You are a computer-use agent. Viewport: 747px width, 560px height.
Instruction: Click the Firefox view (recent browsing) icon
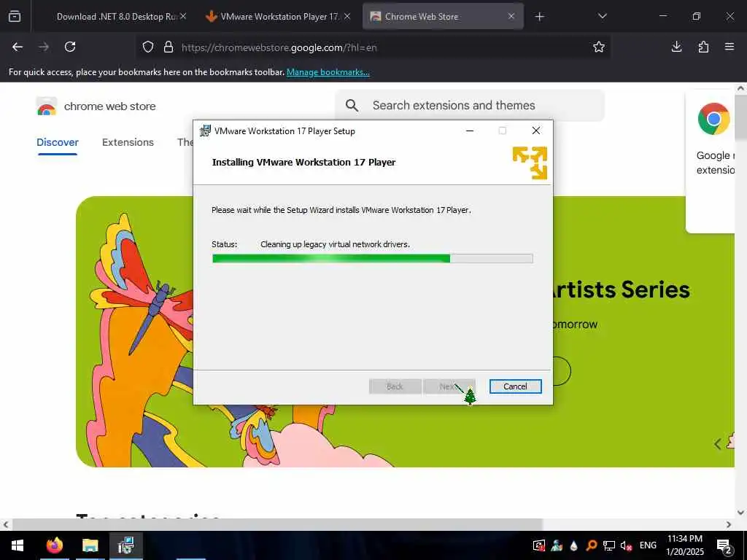15,16
